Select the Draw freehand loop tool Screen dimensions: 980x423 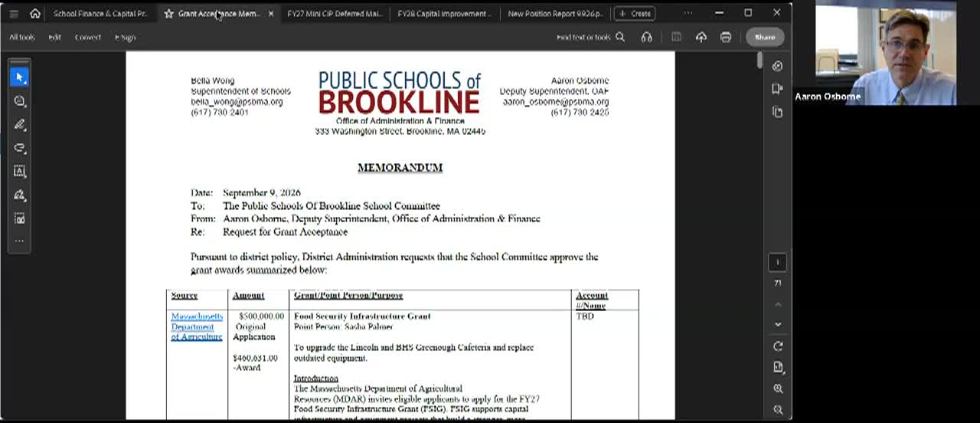coord(20,148)
